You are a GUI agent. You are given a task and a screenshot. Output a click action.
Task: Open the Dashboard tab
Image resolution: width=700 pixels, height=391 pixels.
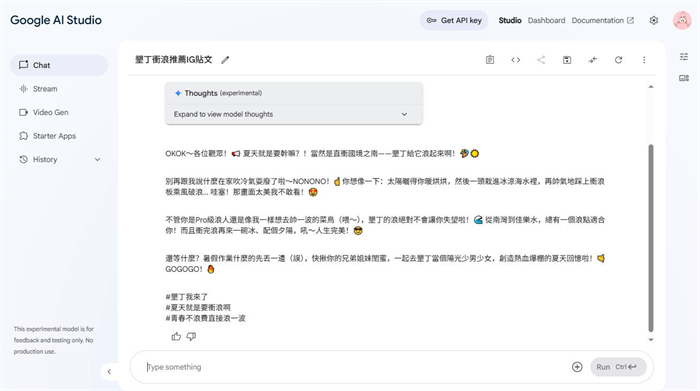point(546,21)
